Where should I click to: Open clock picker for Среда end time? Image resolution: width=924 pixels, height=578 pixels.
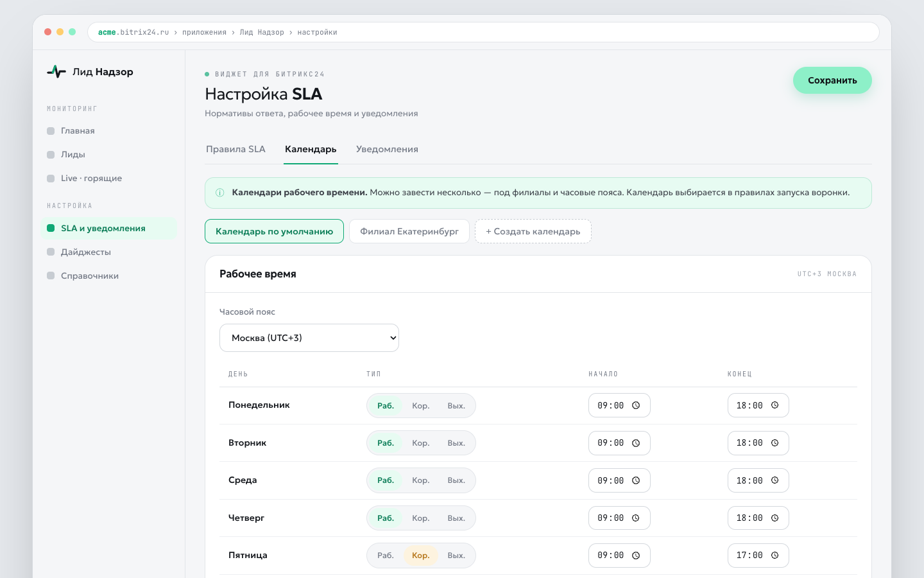[x=774, y=480]
